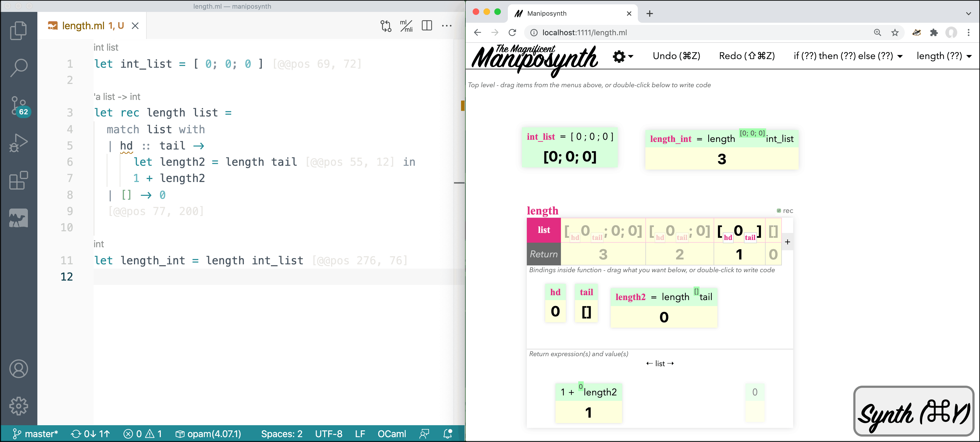This screenshot has width=980, height=442.
Task: Open Source Control with 62 changes
Action: pyautogui.click(x=18, y=106)
